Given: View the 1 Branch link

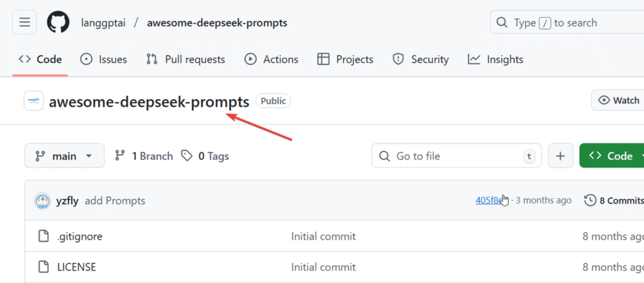Looking at the screenshot, I should tap(143, 156).
